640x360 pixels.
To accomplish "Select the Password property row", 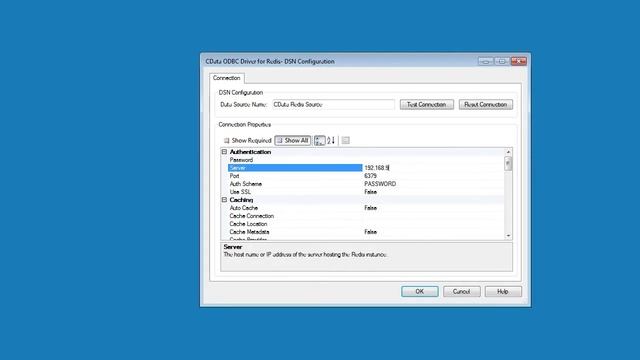I will [366, 160].
